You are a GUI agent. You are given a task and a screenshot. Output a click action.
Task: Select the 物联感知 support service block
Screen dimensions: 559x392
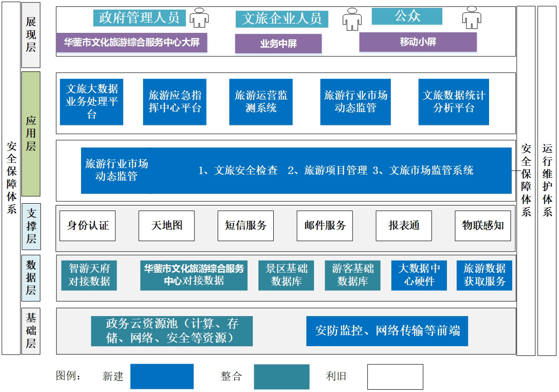point(483,225)
